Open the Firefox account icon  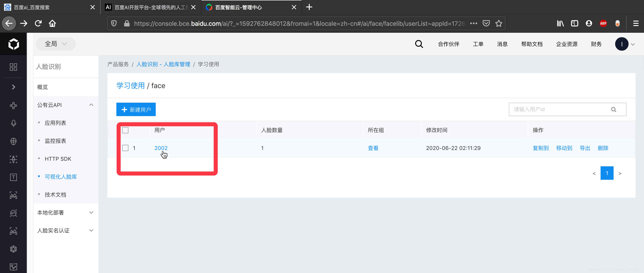(x=589, y=23)
